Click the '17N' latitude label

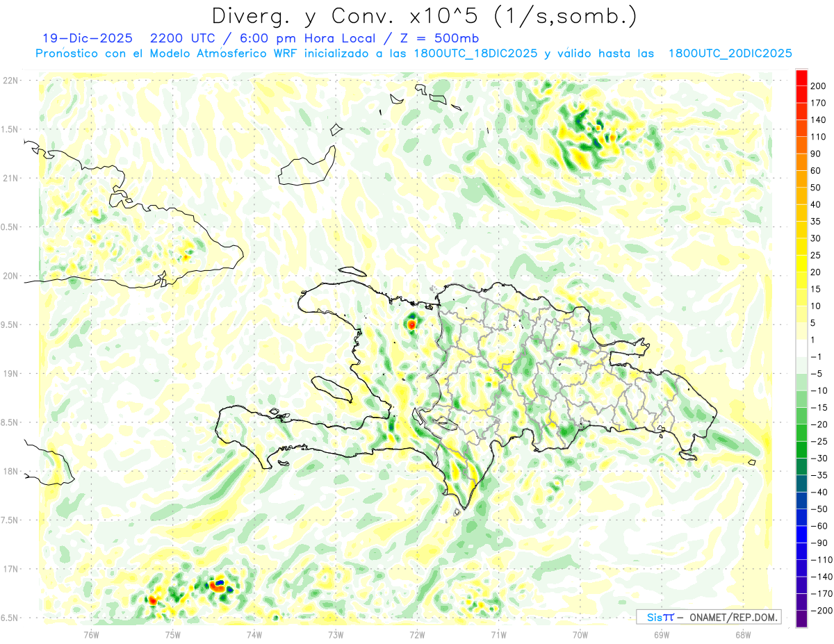tap(10, 569)
